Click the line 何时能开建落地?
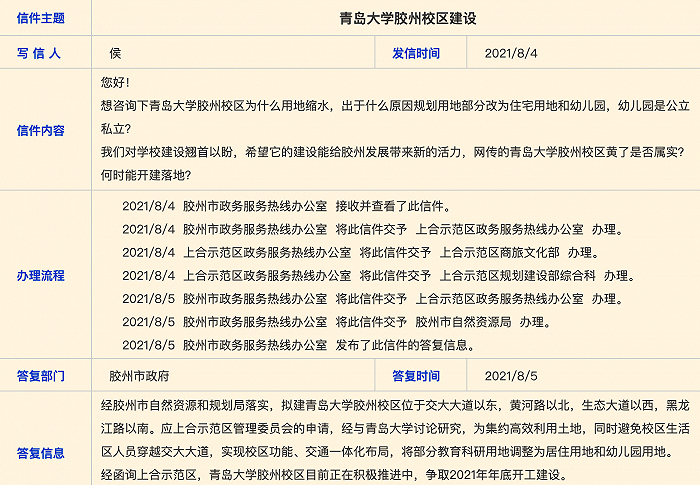Screen dimensions: 700x485 [x=146, y=176]
